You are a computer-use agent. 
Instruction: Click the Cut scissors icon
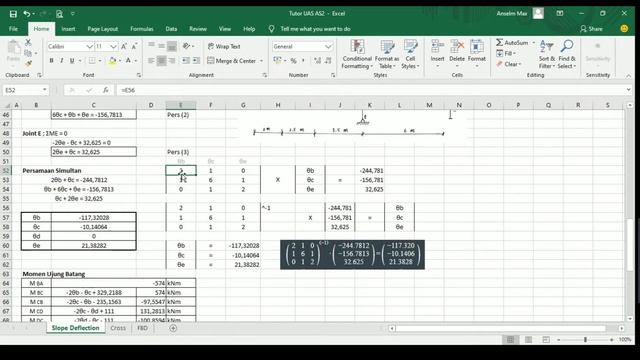(x=28, y=42)
